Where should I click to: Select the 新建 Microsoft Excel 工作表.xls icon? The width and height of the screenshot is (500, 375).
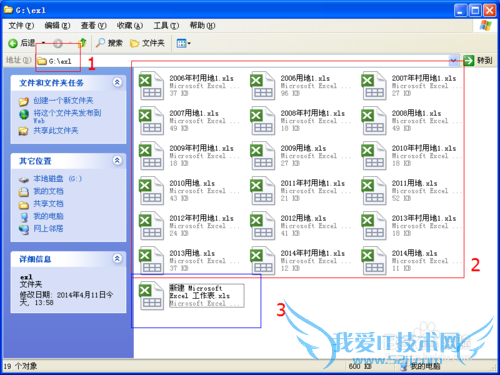pos(151,296)
